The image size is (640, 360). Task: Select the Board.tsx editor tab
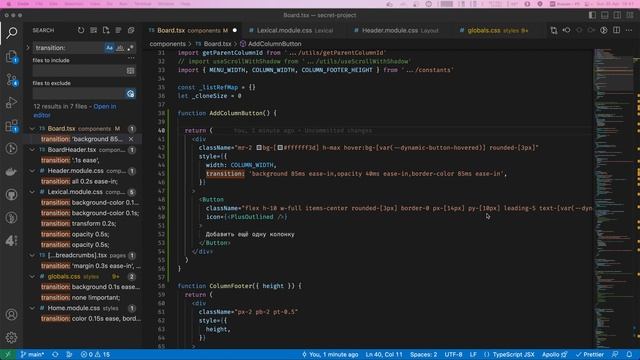[x=193, y=30]
